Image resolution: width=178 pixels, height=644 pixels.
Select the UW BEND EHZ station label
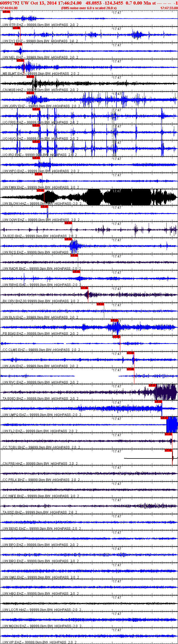14,529
